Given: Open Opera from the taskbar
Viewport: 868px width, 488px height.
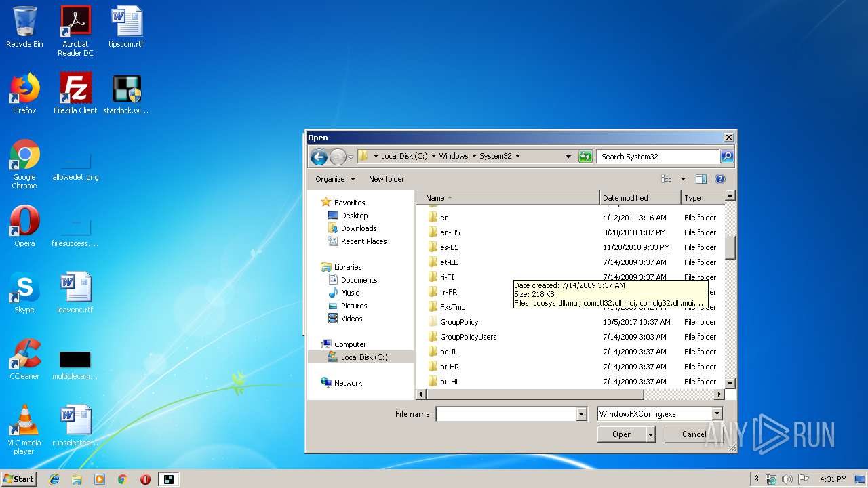Looking at the screenshot, I should (145, 479).
